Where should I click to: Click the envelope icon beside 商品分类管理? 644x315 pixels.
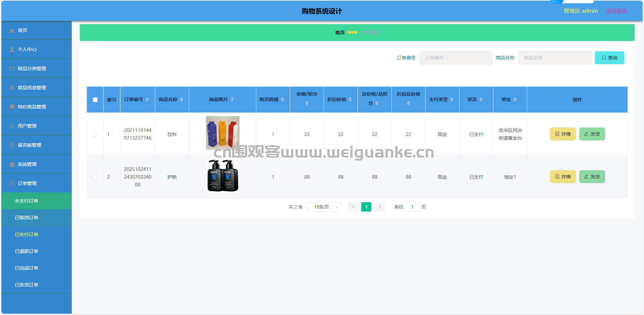coord(12,69)
